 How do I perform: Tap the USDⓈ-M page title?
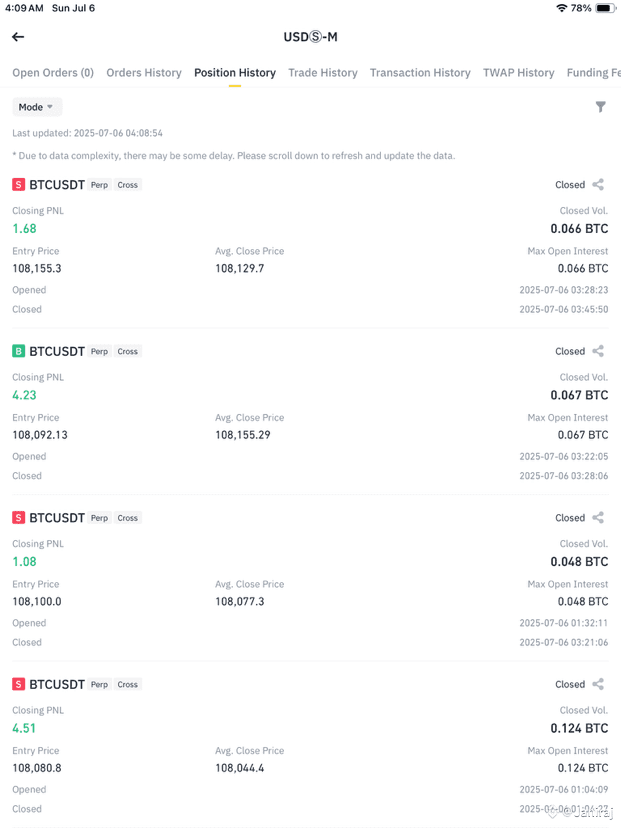[310, 37]
